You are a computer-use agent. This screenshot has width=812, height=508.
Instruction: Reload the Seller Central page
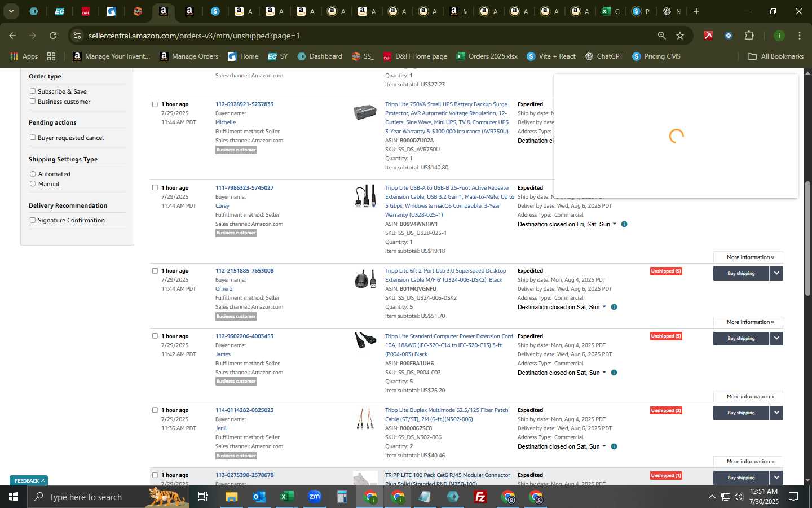point(53,36)
